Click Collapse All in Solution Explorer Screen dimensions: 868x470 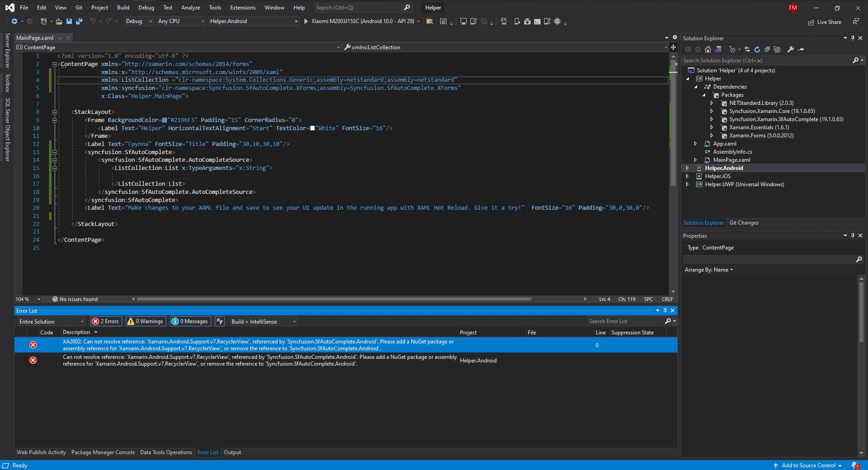767,49
